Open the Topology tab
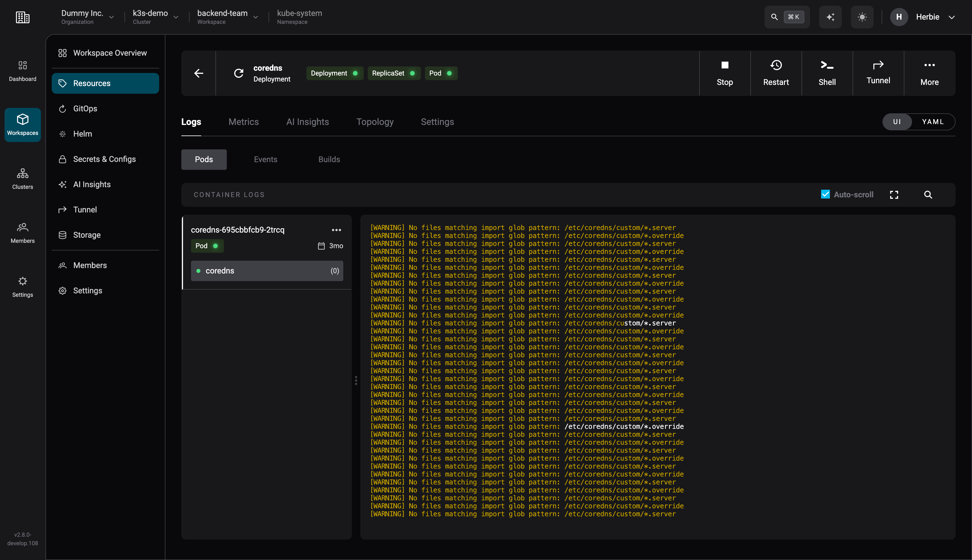The height and width of the screenshot is (560, 972). coord(375,122)
